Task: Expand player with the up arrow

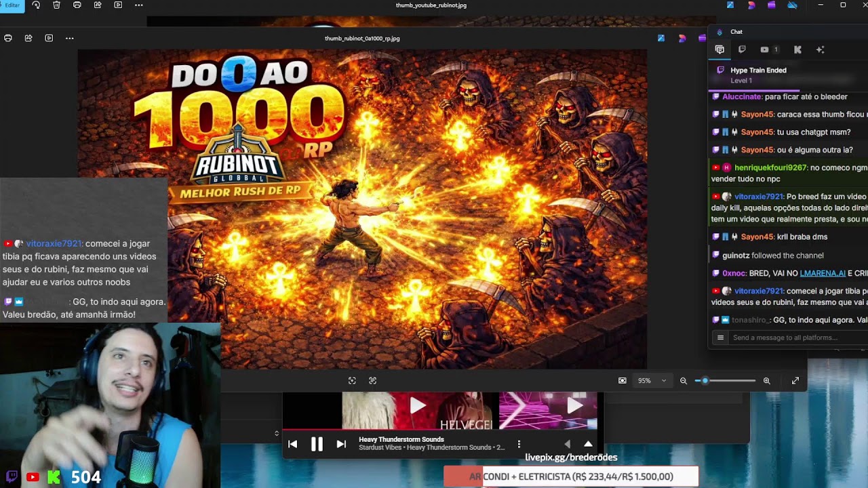Action: (588, 445)
